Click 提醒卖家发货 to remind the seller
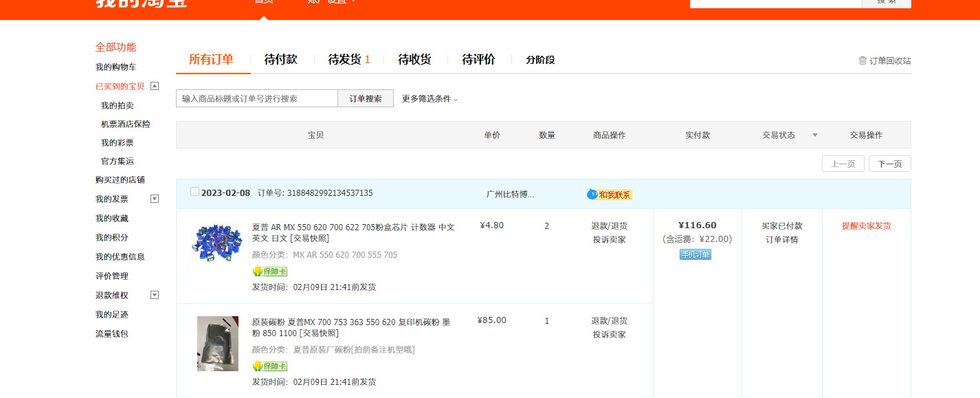The width and height of the screenshot is (980, 398). click(x=867, y=225)
